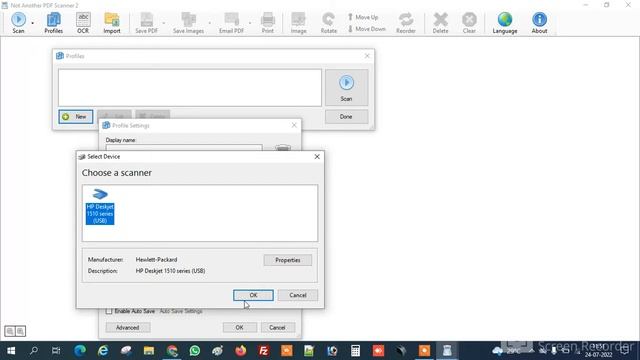Image resolution: width=640 pixels, height=360 pixels.
Task: Click inside the empty Profiles list box
Action: pos(190,87)
